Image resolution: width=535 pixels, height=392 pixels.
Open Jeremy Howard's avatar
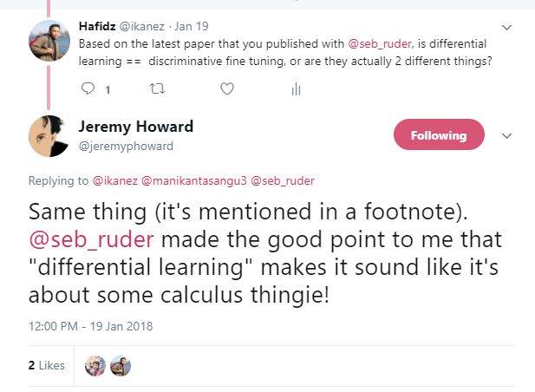click(49, 136)
